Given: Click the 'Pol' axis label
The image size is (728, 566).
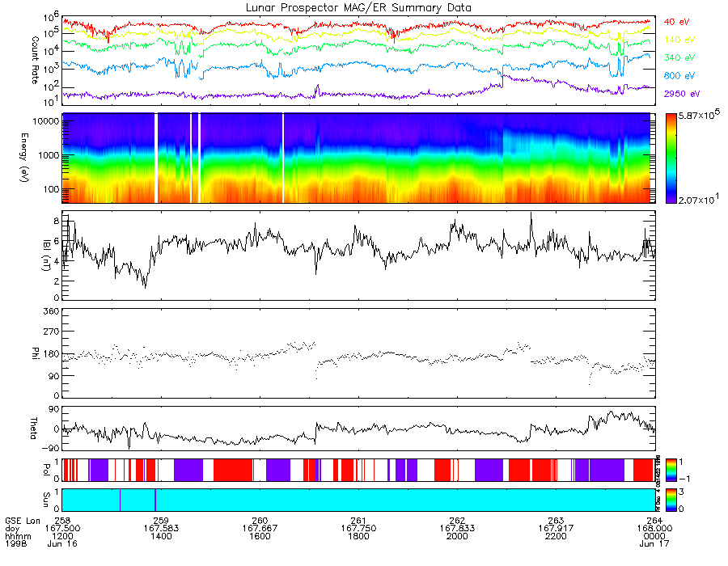Looking at the screenshot, I should click(45, 470).
